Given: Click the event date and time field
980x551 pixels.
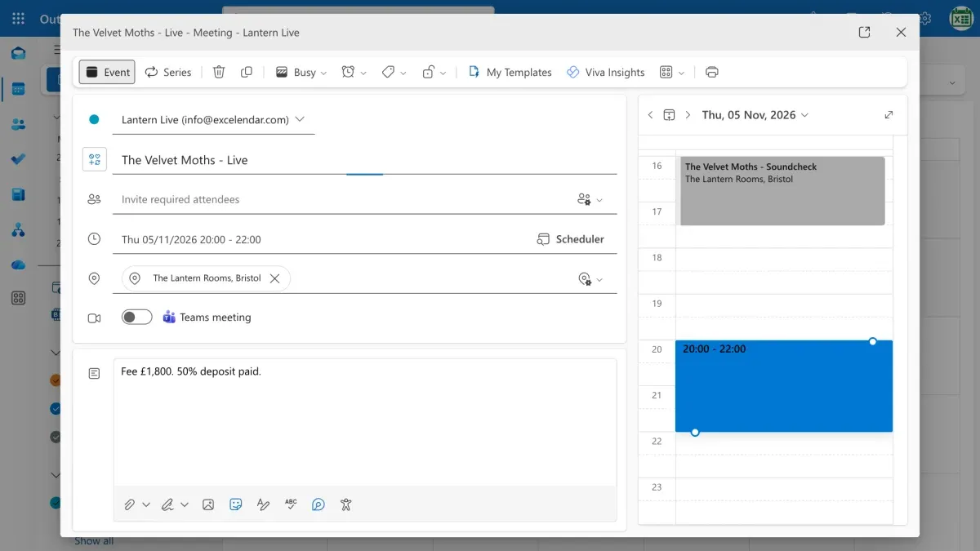Looking at the screenshot, I should (x=323, y=239).
